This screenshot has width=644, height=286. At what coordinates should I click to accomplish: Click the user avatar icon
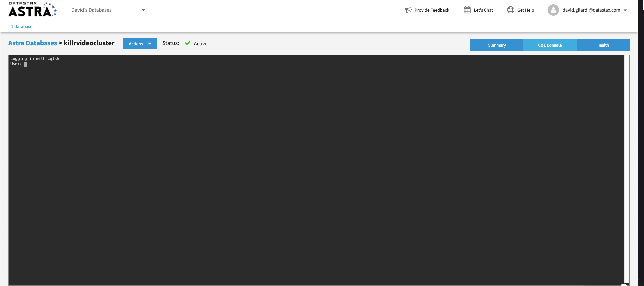click(553, 10)
